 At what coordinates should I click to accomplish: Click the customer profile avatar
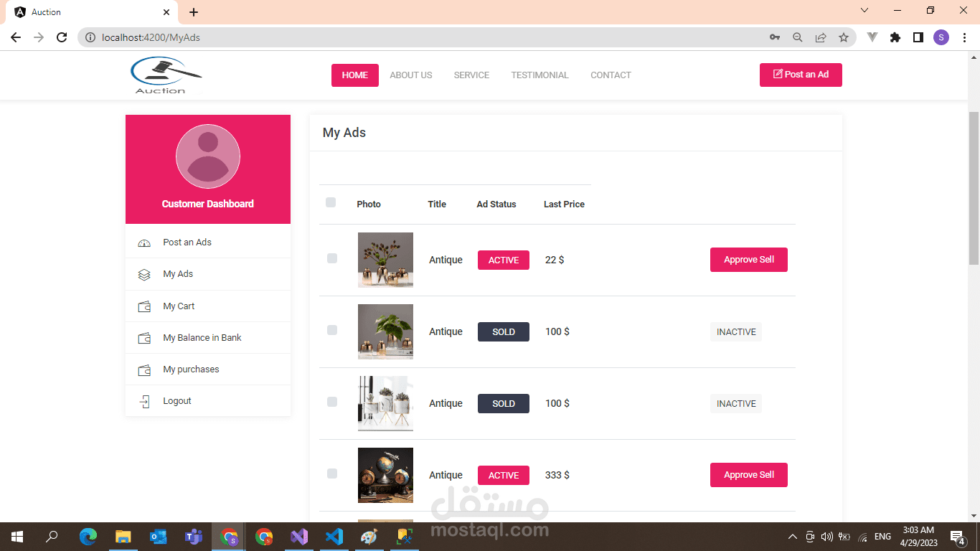tap(208, 156)
